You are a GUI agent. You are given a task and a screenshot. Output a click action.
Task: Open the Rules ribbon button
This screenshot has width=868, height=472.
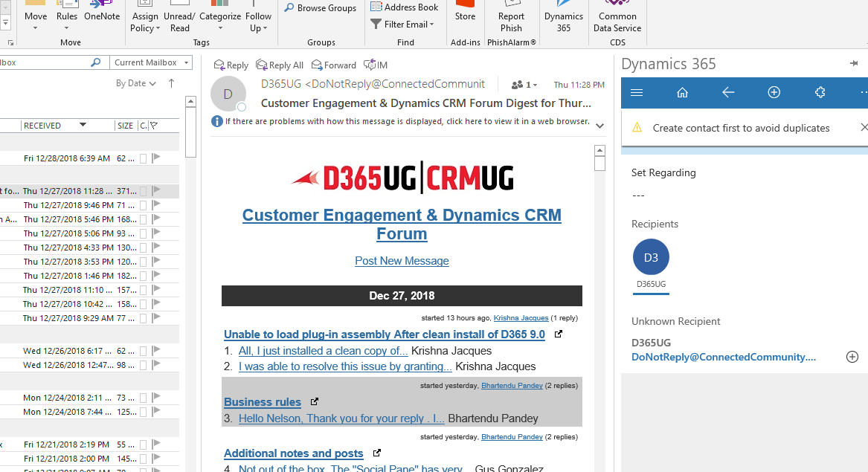(67, 16)
